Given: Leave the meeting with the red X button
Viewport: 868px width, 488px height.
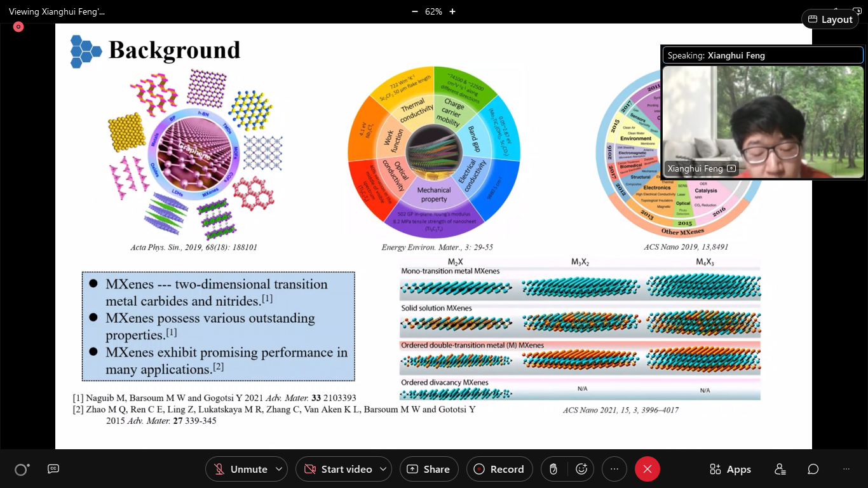Looking at the screenshot, I should tap(648, 469).
